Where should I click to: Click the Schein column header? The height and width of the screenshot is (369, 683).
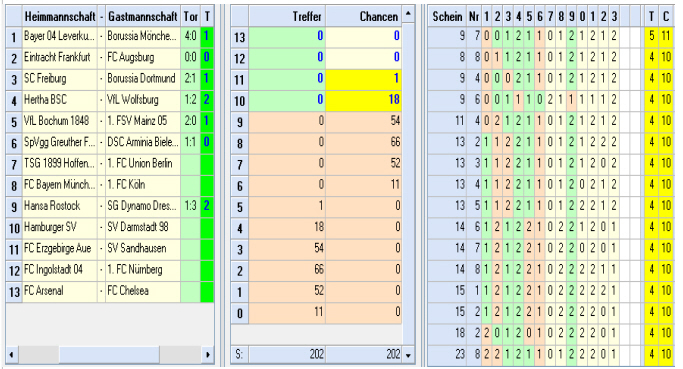447,17
